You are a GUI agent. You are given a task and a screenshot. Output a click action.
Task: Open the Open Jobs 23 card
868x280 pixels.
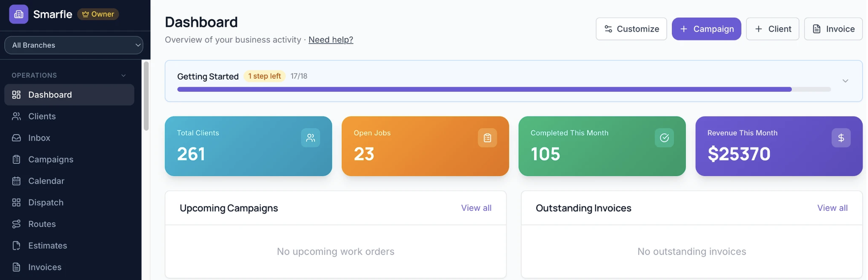coord(425,146)
